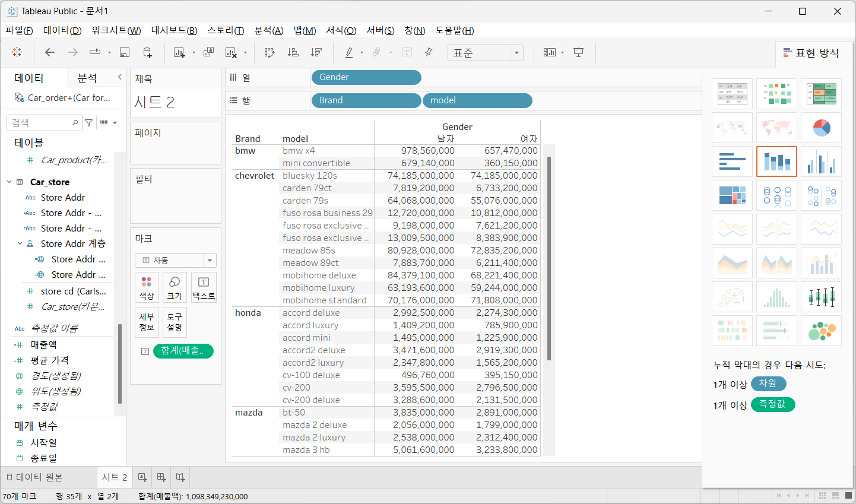Collapse the data pane with arrow

(119, 77)
